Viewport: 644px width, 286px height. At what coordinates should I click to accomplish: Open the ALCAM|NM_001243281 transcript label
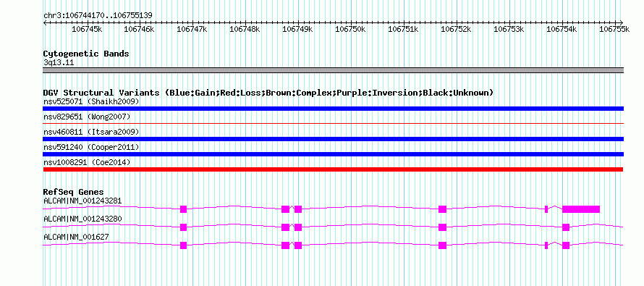point(82,201)
